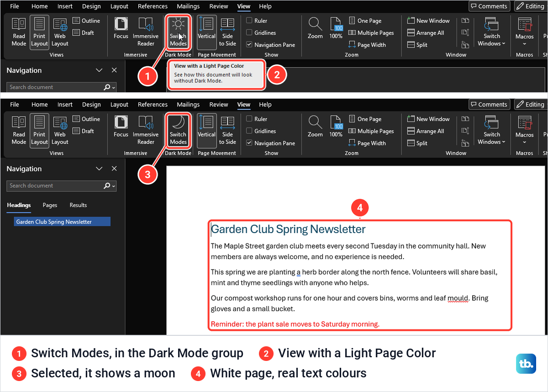The width and height of the screenshot is (548, 392).
Task: Click Switch Modes moon icon button
Action: coord(178,130)
